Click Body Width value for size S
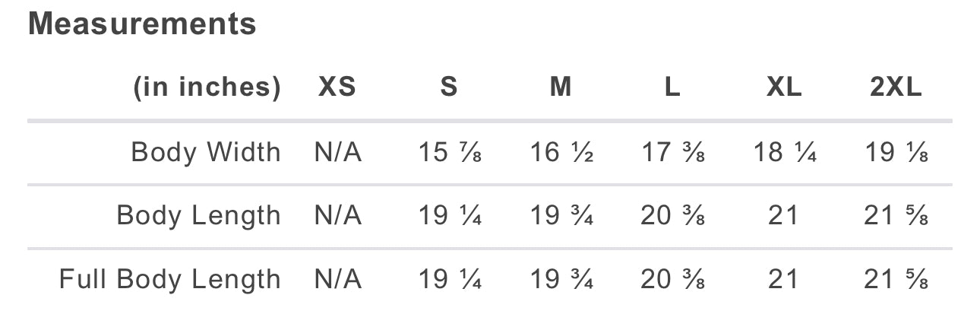Screen dimensions: 980x311 click(449, 153)
